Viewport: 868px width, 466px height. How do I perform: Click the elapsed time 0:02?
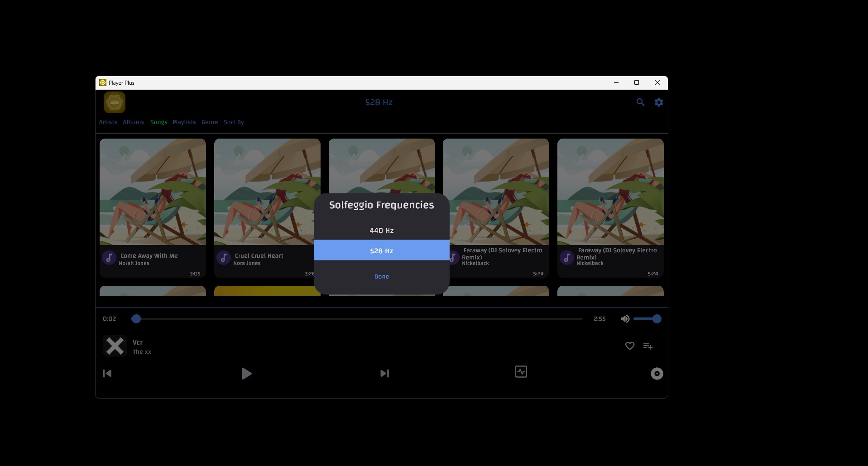pyautogui.click(x=110, y=319)
